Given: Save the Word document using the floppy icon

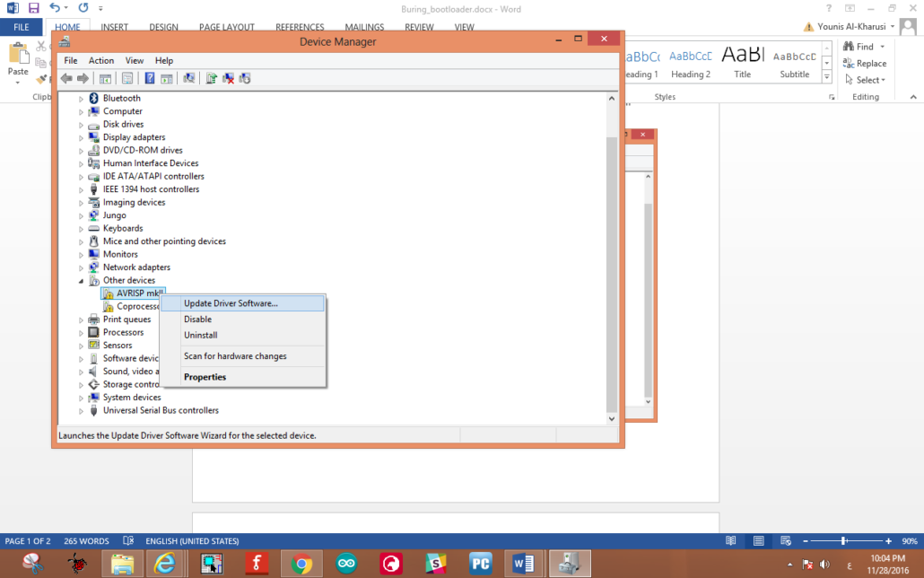Looking at the screenshot, I should pyautogui.click(x=33, y=8).
